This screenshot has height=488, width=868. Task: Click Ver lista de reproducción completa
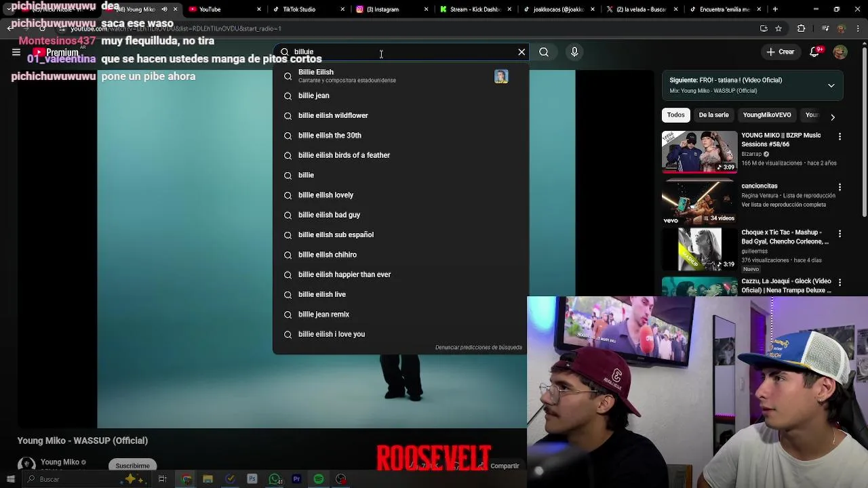tap(783, 205)
